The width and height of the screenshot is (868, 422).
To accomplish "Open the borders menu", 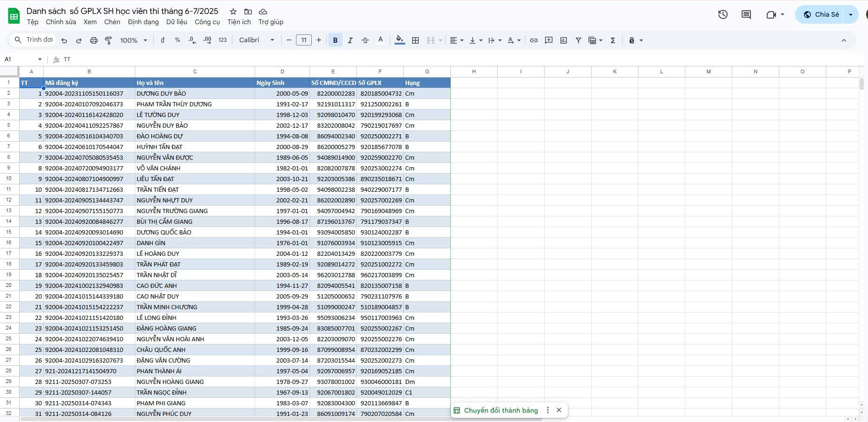I will (415, 40).
